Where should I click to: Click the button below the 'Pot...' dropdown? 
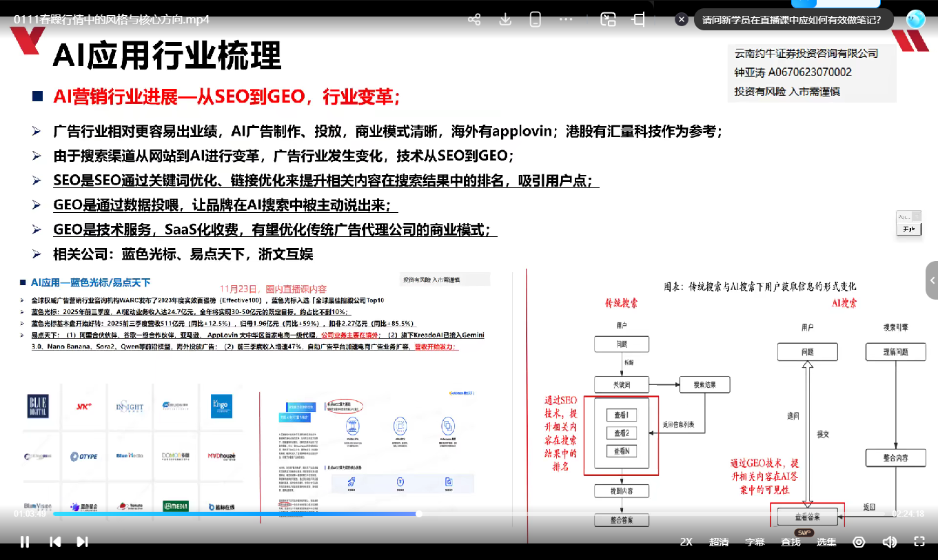coord(908,229)
